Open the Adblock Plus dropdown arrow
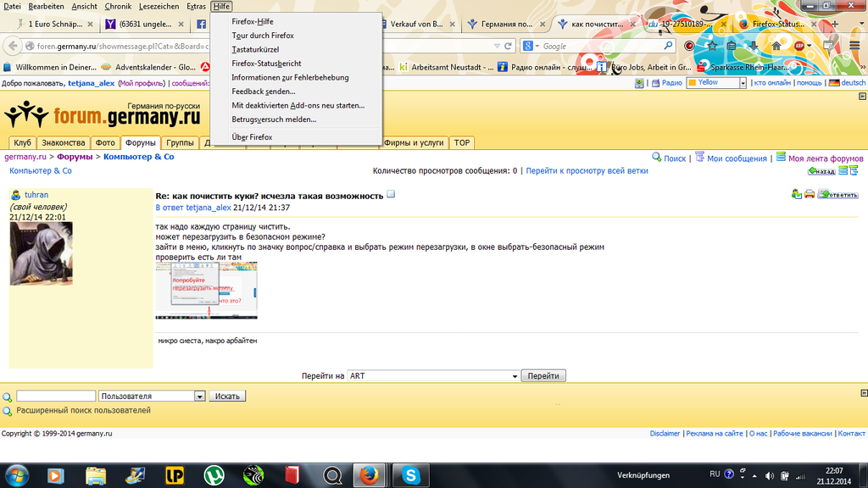 (x=809, y=46)
